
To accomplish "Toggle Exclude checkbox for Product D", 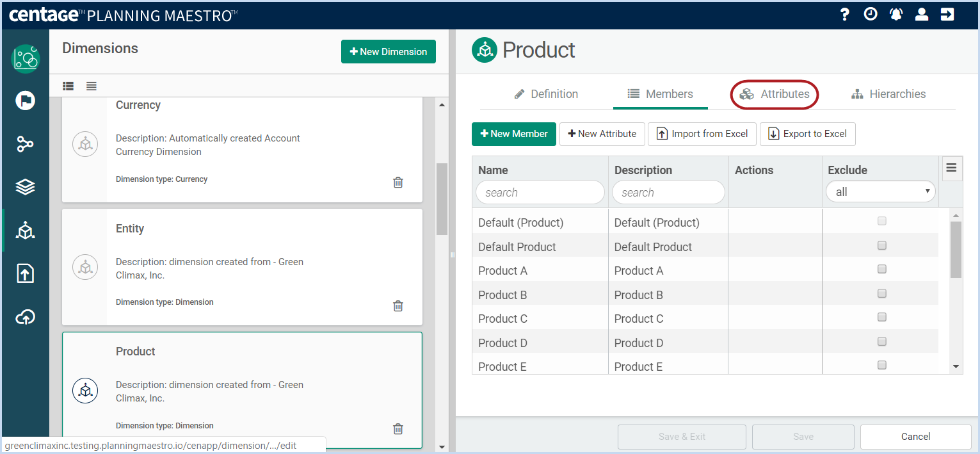I will 881,341.
